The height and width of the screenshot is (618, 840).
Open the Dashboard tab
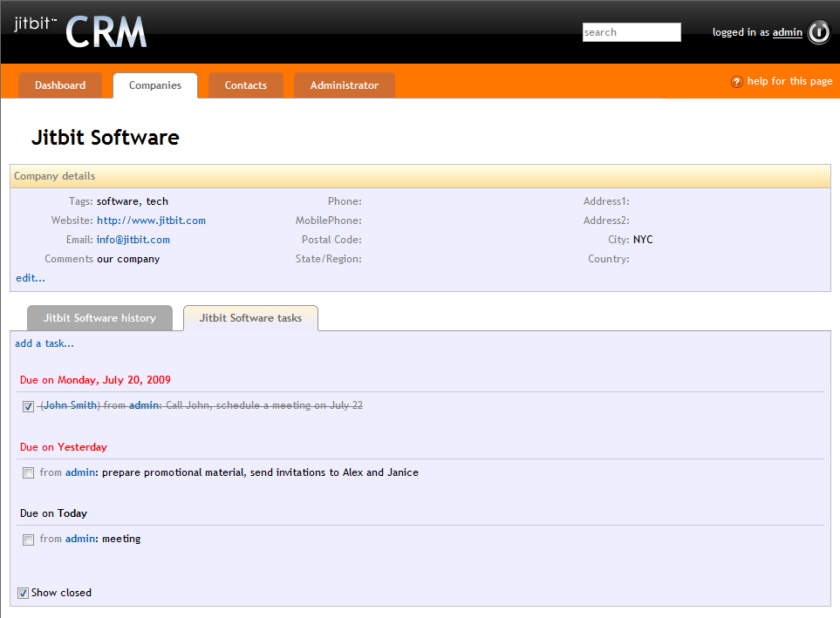(x=60, y=85)
